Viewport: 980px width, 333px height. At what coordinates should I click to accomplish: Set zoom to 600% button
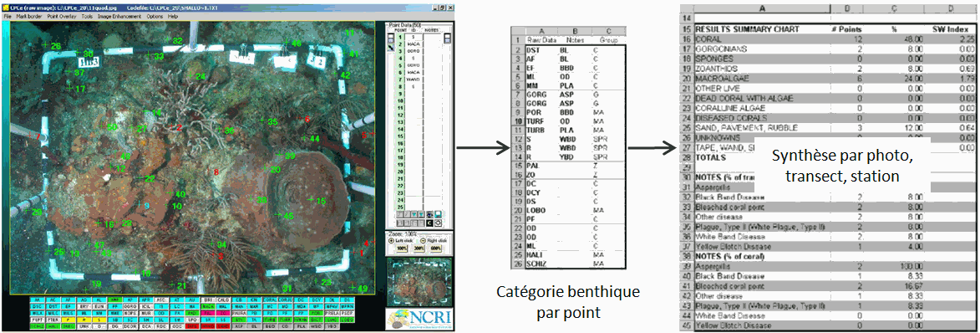(435, 248)
